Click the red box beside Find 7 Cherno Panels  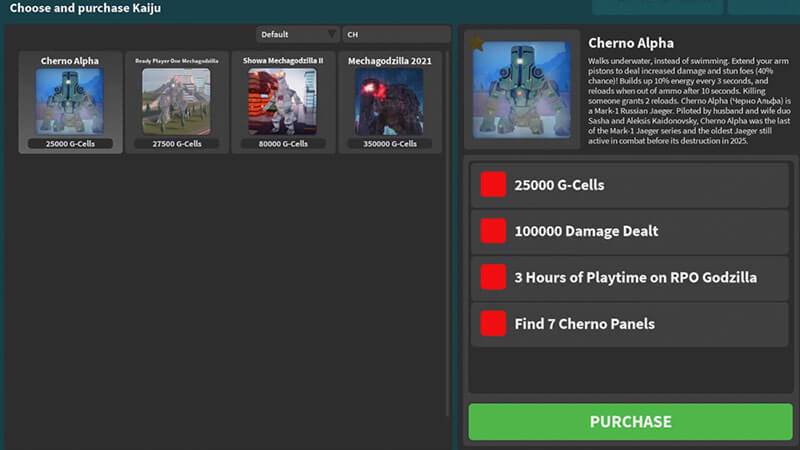click(x=493, y=323)
